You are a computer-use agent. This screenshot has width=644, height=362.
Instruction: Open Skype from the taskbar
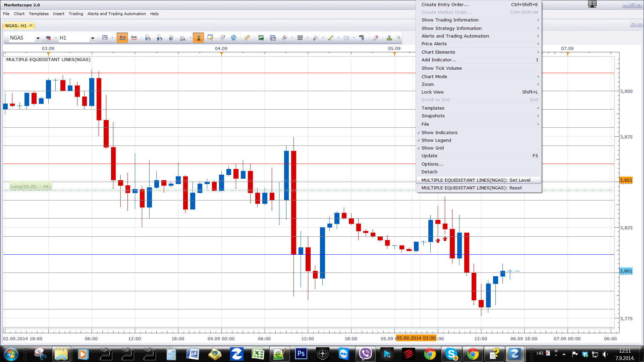[x=451, y=354]
